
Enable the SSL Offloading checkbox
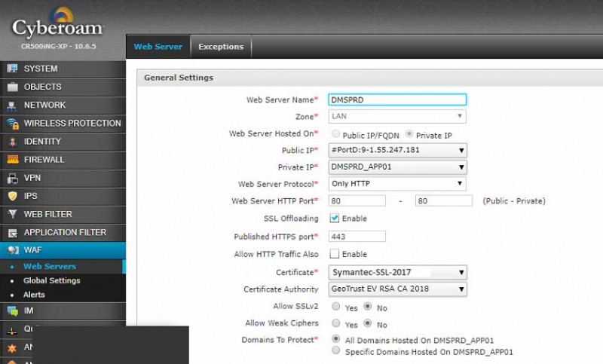click(x=335, y=219)
